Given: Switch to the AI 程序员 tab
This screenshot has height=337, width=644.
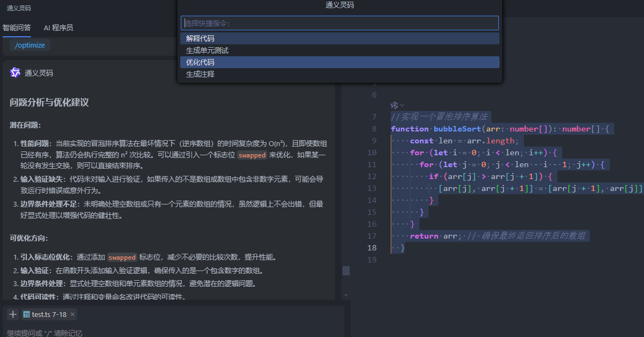Looking at the screenshot, I should 58,28.
